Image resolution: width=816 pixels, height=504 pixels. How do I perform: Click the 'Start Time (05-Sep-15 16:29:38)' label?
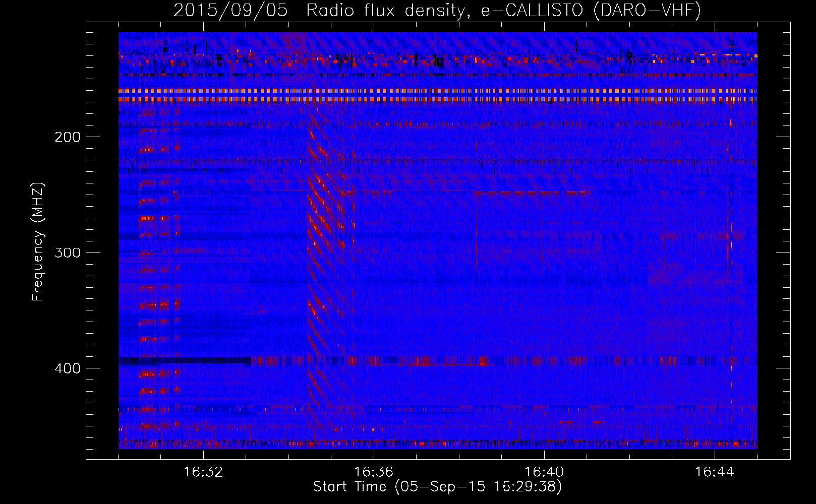tap(437, 487)
